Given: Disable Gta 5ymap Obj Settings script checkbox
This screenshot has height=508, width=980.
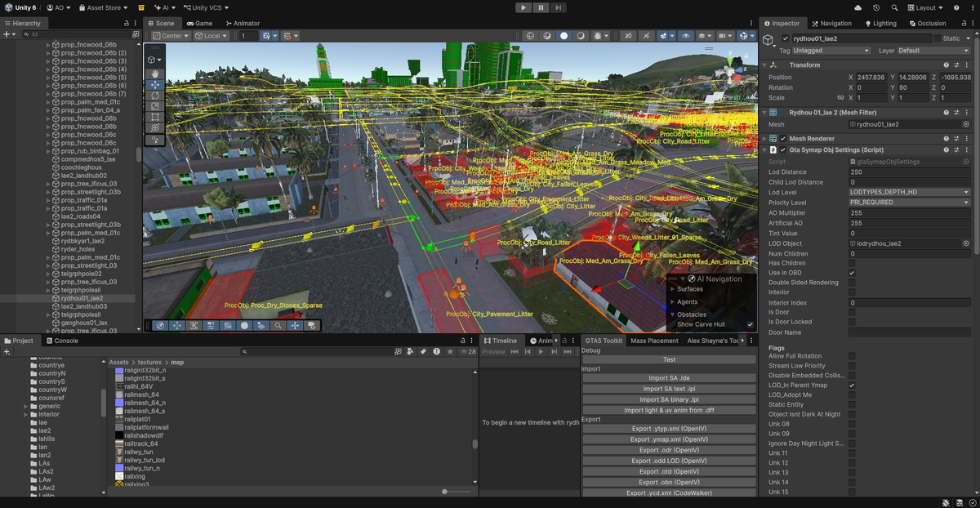Looking at the screenshot, I should click(x=783, y=150).
